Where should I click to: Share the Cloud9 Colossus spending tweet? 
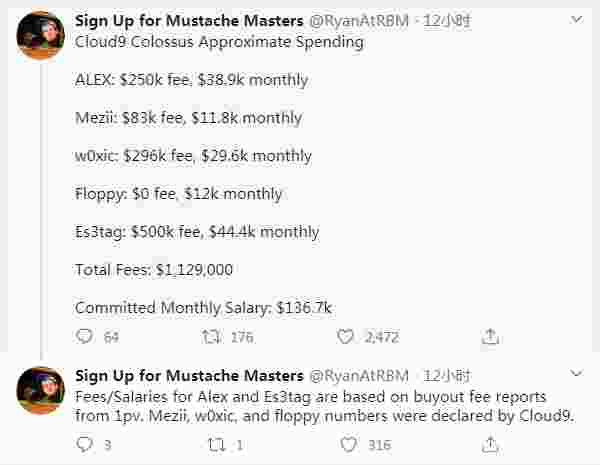(x=490, y=338)
